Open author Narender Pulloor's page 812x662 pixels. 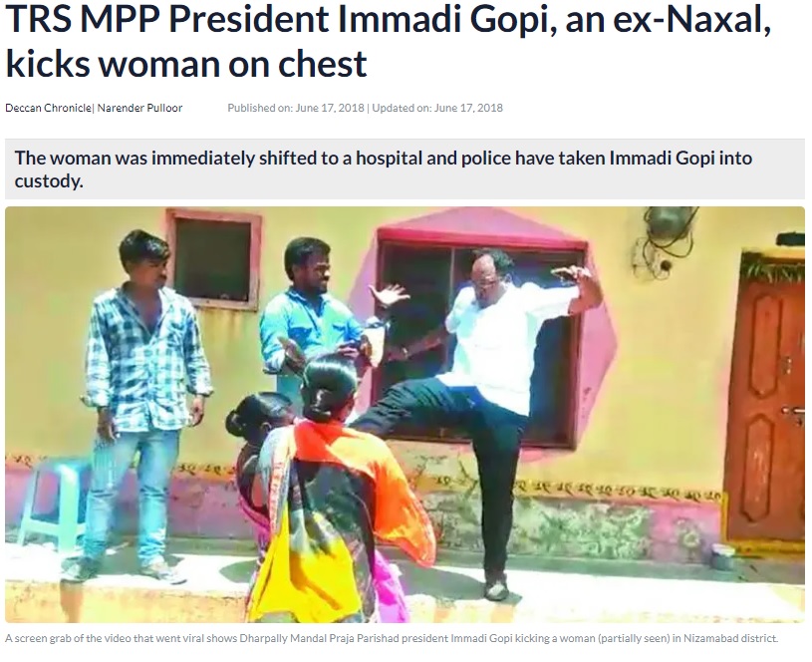(139, 108)
